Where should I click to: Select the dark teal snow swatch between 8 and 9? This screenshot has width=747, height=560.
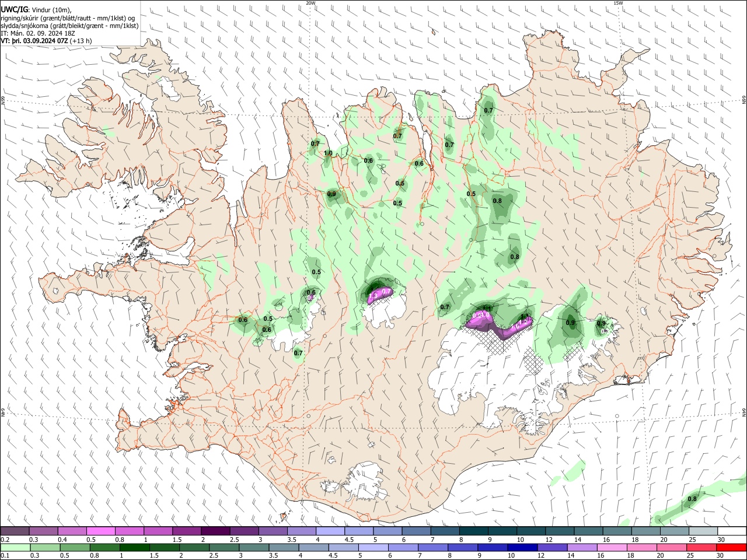474,531
